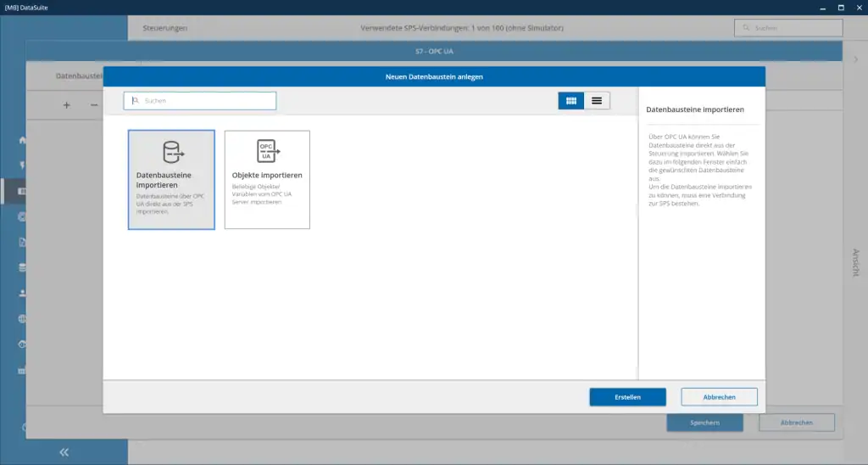Open the Home icon in the left sidebar
The width and height of the screenshot is (868, 465).
pos(23,140)
